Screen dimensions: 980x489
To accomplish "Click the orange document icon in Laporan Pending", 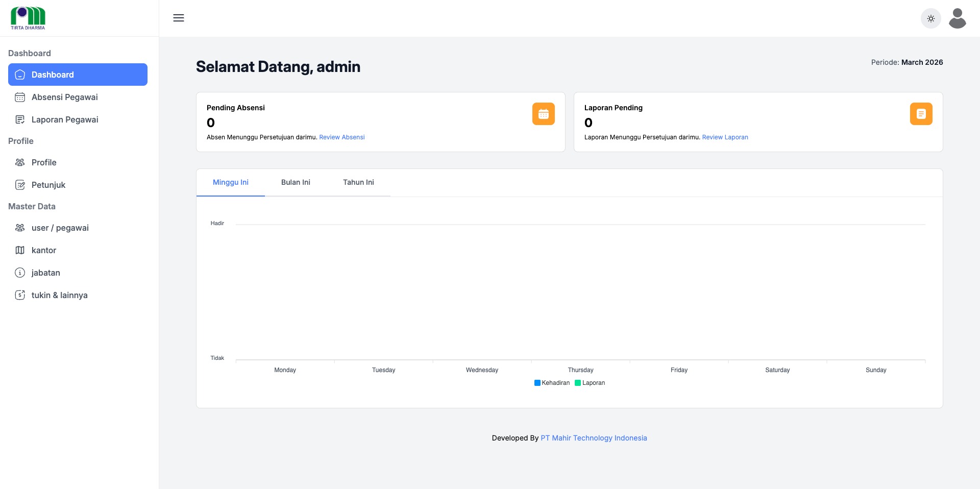I will (921, 114).
